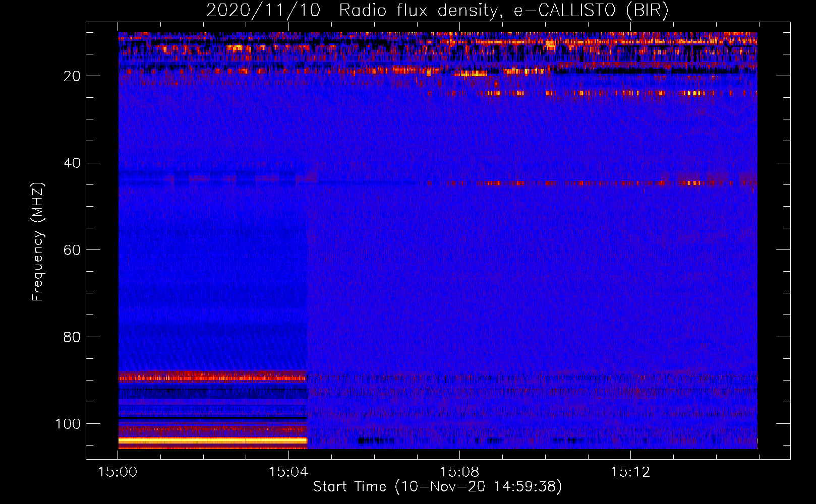Click the '40' frequency tick label

point(72,163)
